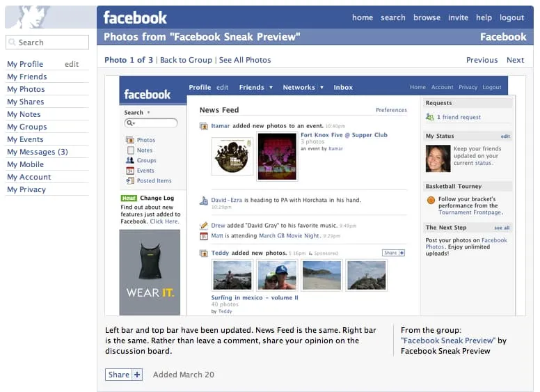Click the Events calendar icon in the applications list
This screenshot has height=392, width=540.
(x=130, y=171)
